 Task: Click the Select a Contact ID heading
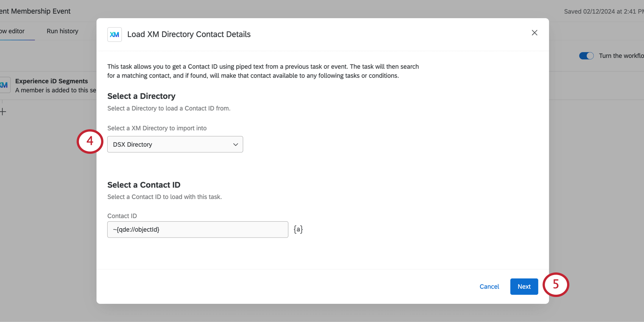(x=144, y=185)
